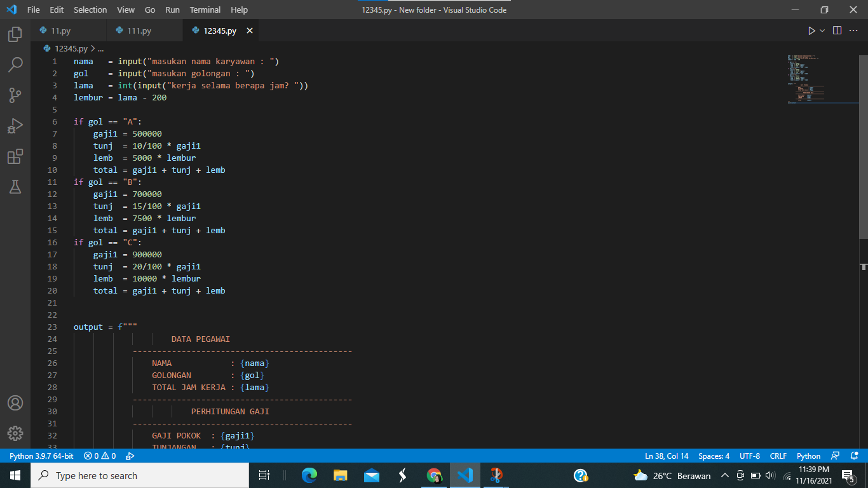Open Microsoft Edge from the taskbar
This screenshot has width=868, height=488.
309,475
